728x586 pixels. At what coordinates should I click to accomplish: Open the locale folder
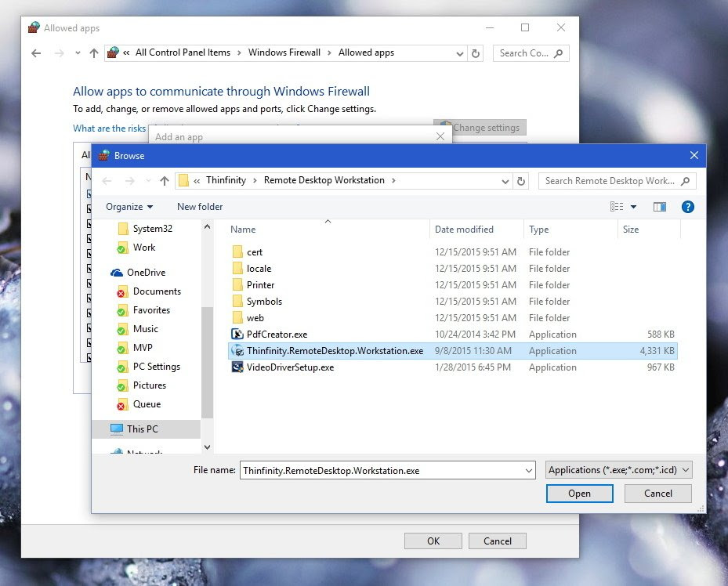click(x=259, y=269)
